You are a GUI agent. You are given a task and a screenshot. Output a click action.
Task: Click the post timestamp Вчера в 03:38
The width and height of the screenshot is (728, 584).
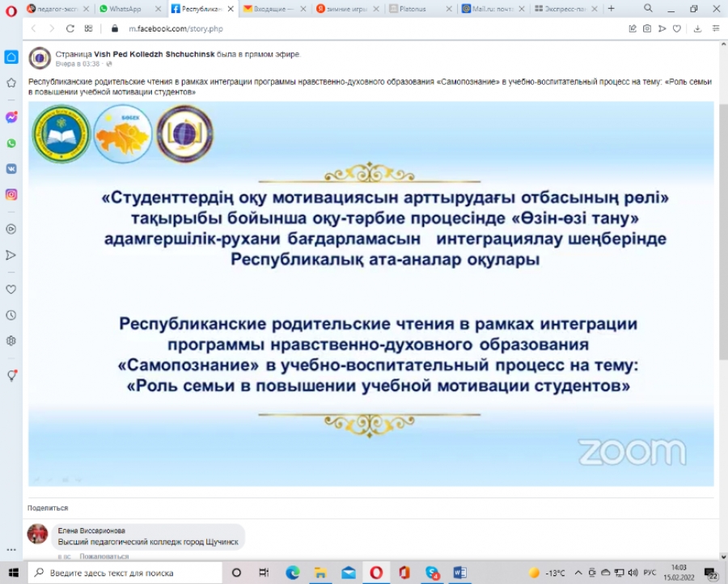click(78, 64)
